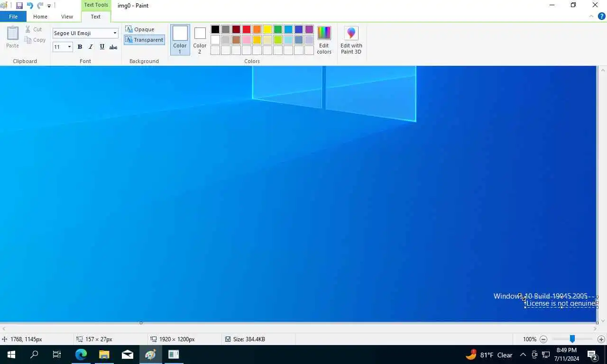Select the Transparent background option
The width and height of the screenshot is (607, 364).
coord(145,40)
